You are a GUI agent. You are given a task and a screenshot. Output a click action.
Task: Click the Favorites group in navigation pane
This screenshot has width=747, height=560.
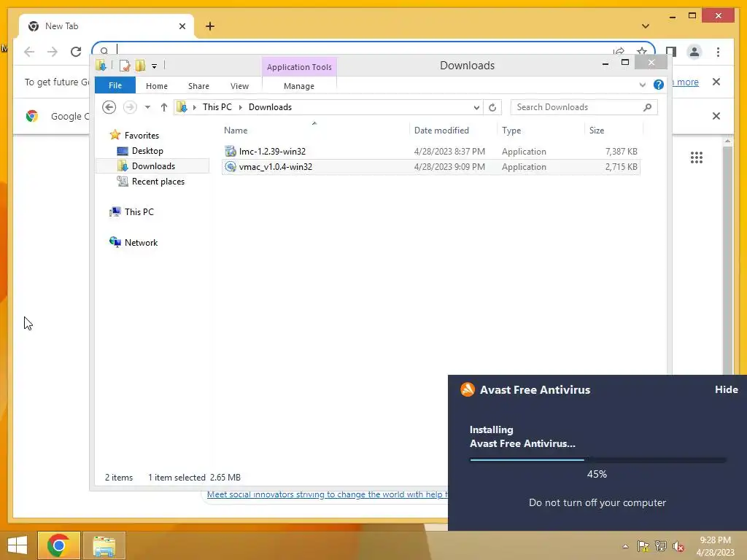pos(142,135)
